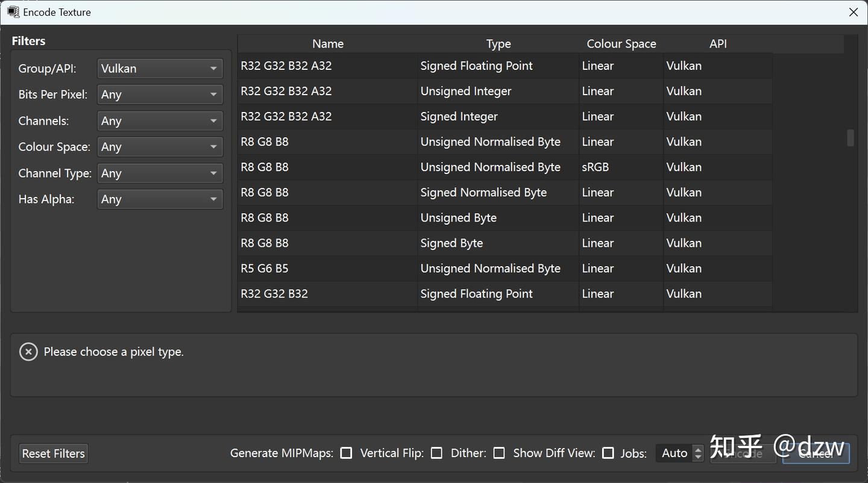
Task: Toggle the Vertical Flip checkbox
Action: point(436,453)
